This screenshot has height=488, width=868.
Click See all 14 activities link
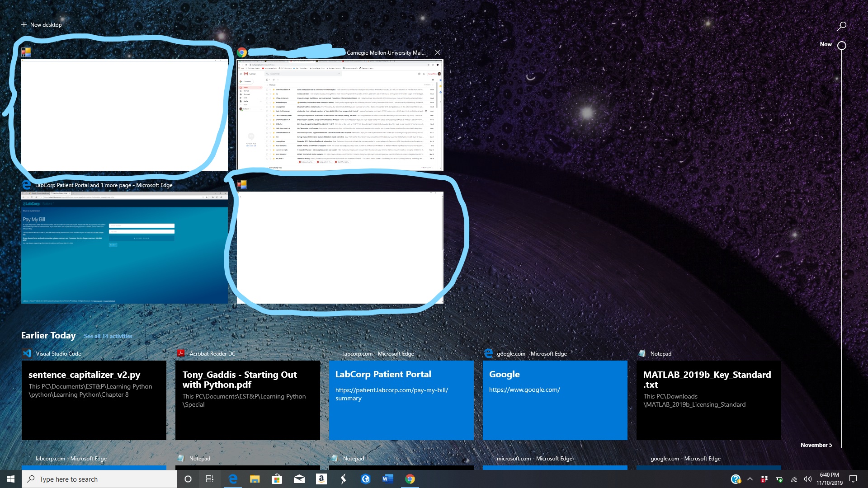pyautogui.click(x=108, y=336)
